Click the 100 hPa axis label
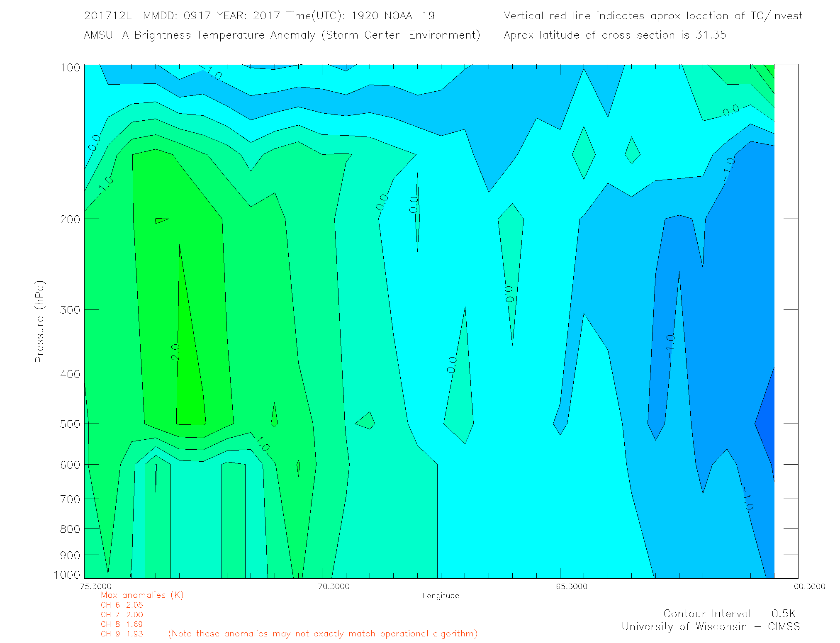 [70, 68]
